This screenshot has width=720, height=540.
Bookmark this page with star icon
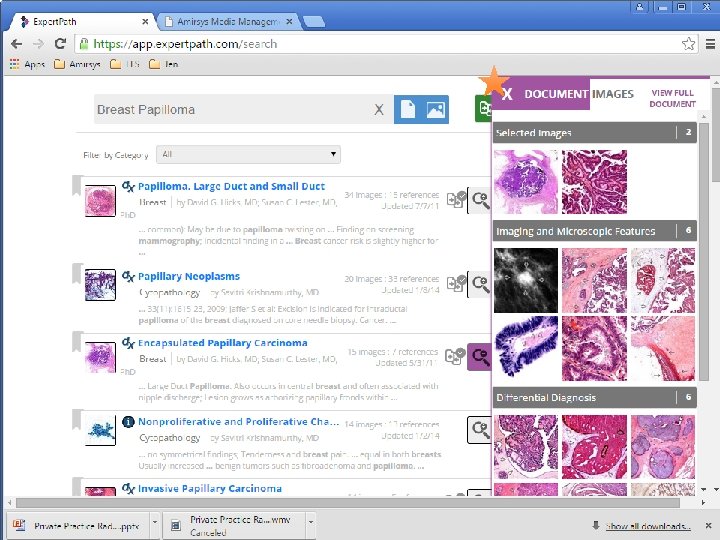688,44
